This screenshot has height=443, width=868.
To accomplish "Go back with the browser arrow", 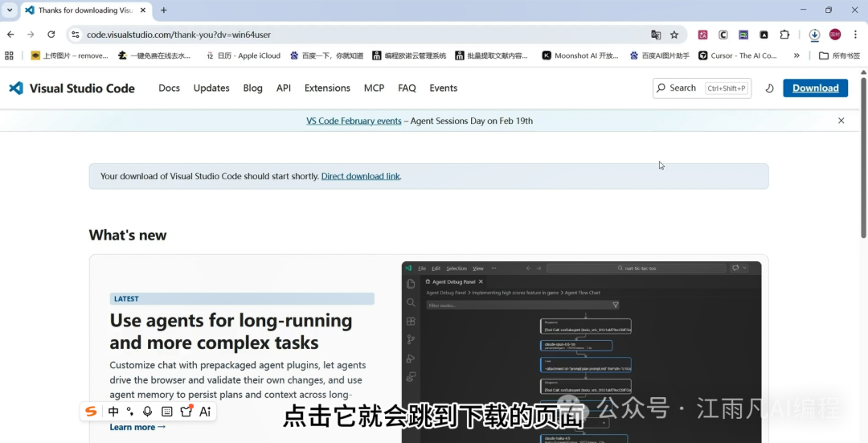I will [10, 35].
